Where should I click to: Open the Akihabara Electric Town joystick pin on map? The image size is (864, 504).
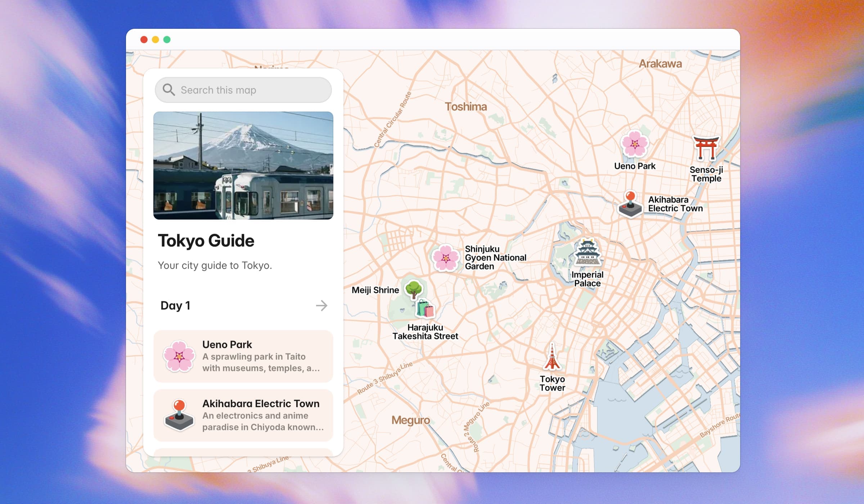(630, 204)
